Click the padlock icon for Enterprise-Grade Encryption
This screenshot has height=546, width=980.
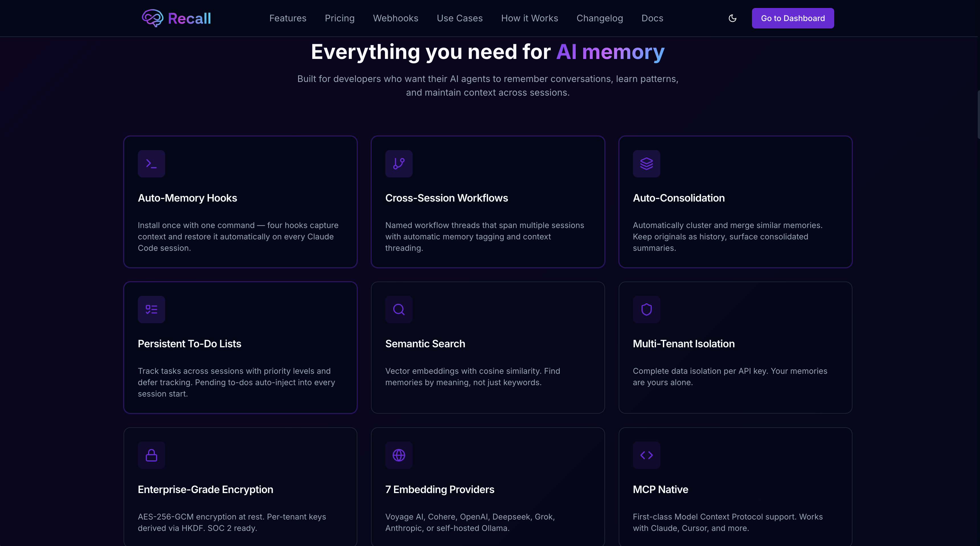coord(151,455)
